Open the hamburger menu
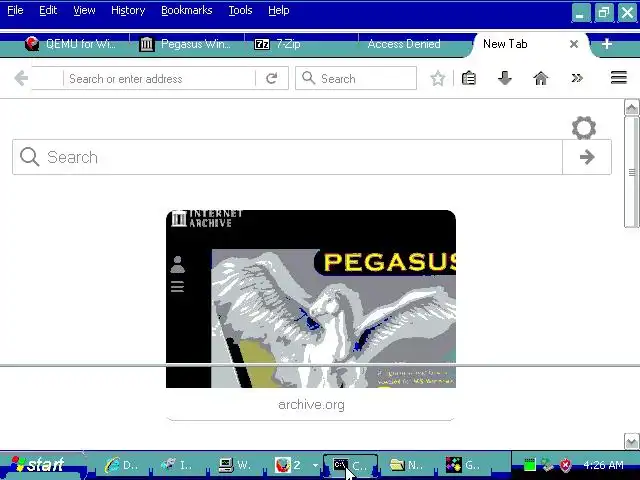 pyautogui.click(x=619, y=78)
